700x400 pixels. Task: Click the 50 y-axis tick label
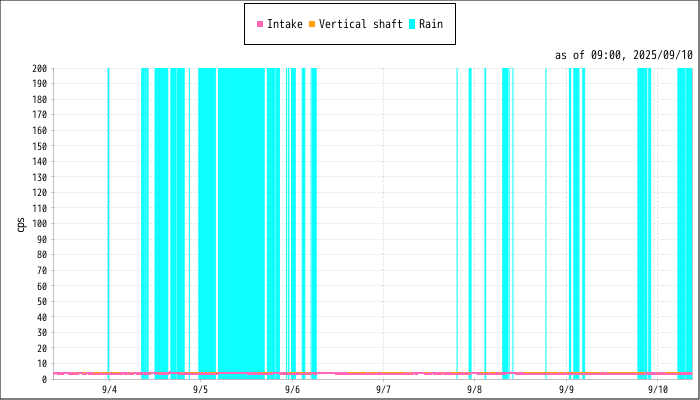[43, 301]
